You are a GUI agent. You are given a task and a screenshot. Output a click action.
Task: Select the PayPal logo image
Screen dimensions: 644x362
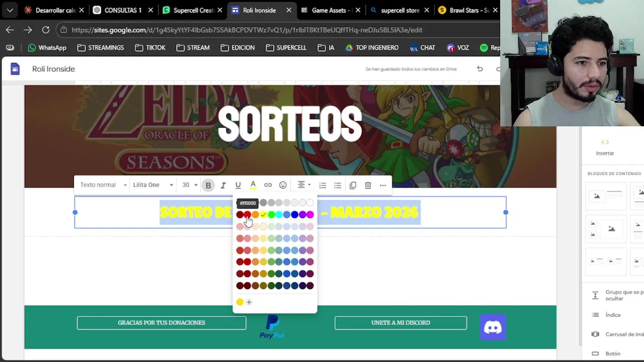click(272, 327)
